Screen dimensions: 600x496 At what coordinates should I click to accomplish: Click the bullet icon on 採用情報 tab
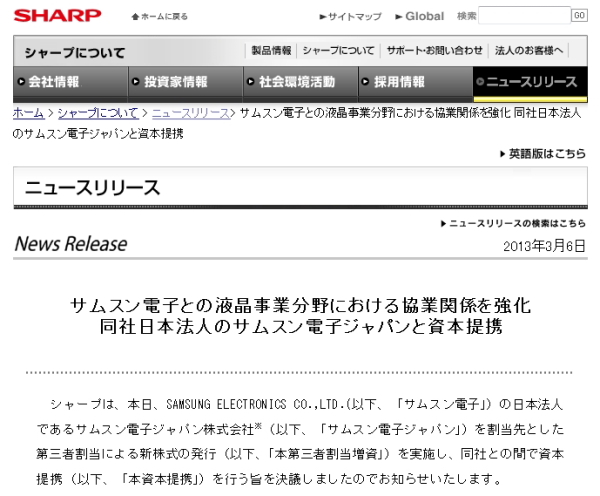pyautogui.click(x=365, y=82)
